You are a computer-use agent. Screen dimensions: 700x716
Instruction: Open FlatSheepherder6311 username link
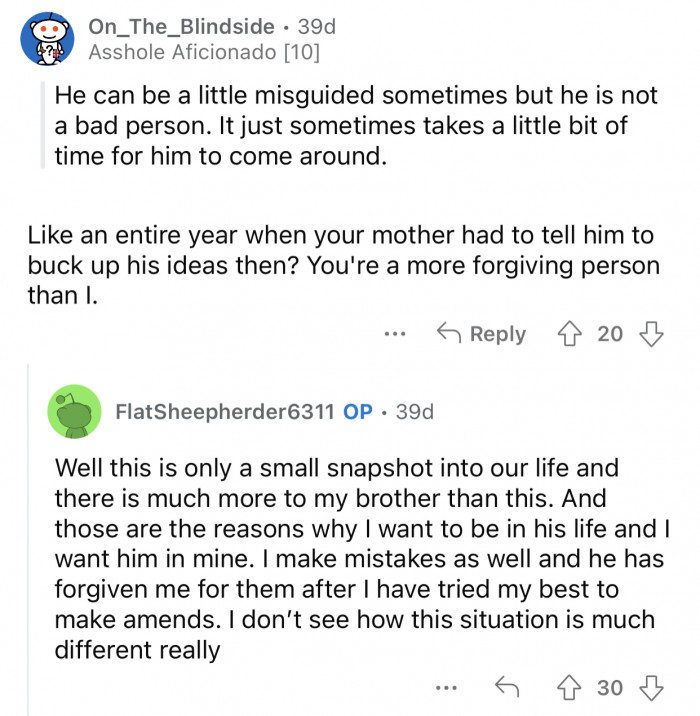pyautogui.click(x=225, y=412)
